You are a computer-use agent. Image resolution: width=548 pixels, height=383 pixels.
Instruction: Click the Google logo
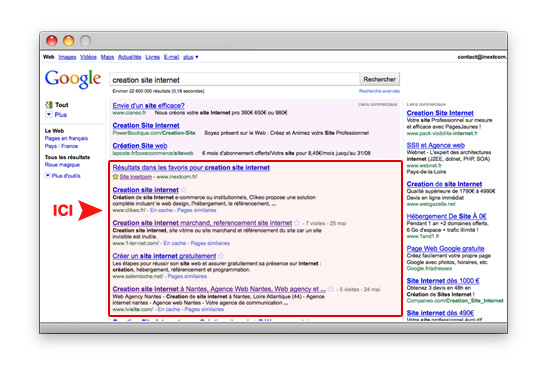pos(73,79)
